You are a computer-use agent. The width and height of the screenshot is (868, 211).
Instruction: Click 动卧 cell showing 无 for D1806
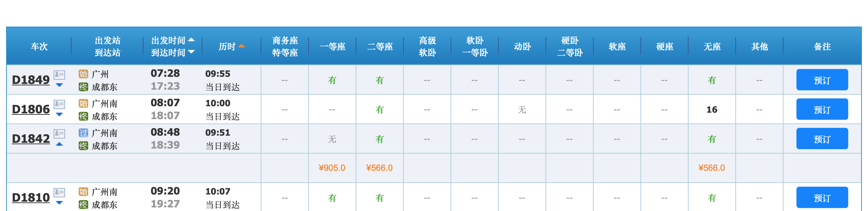(x=522, y=109)
